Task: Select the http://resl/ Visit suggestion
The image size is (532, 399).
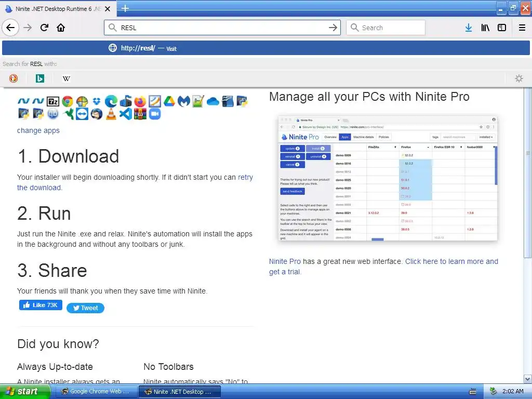Action: [265, 48]
